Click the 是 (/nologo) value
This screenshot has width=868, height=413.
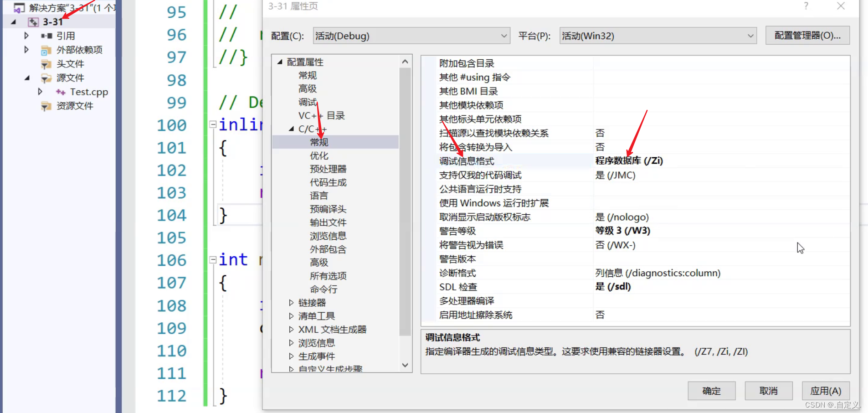[622, 217]
